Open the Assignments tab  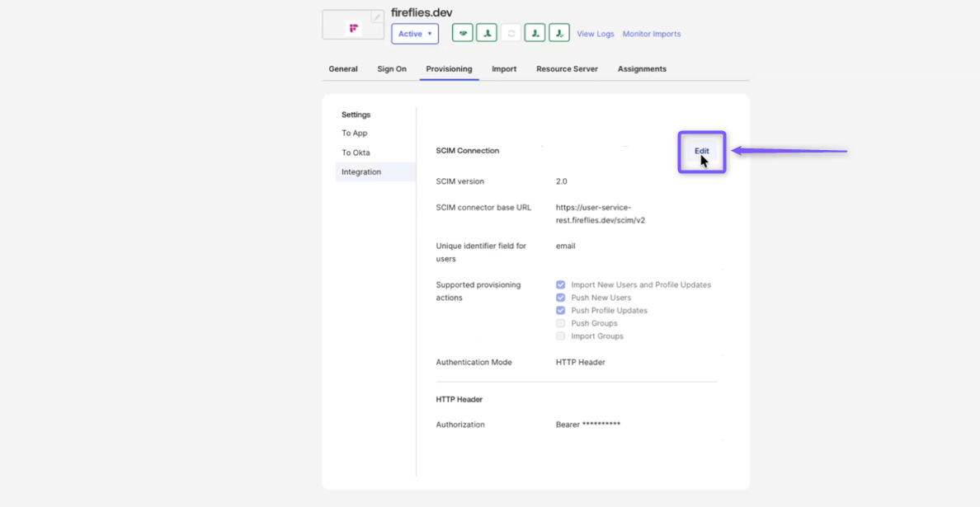(642, 68)
